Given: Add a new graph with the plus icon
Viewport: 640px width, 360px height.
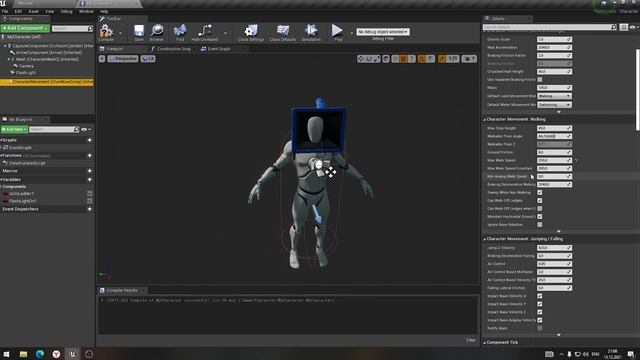Looking at the screenshot, I should pyautogui.click(x=89, y=140).
